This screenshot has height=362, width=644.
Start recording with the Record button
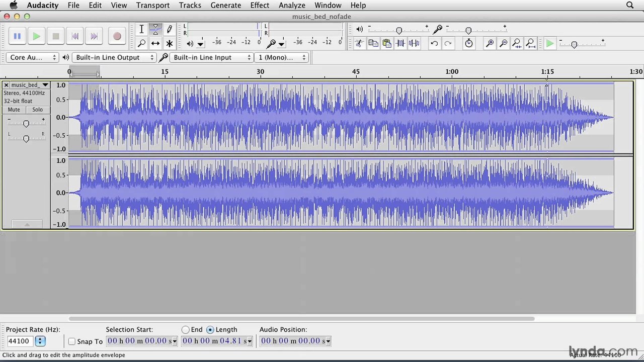pos(117,36)
